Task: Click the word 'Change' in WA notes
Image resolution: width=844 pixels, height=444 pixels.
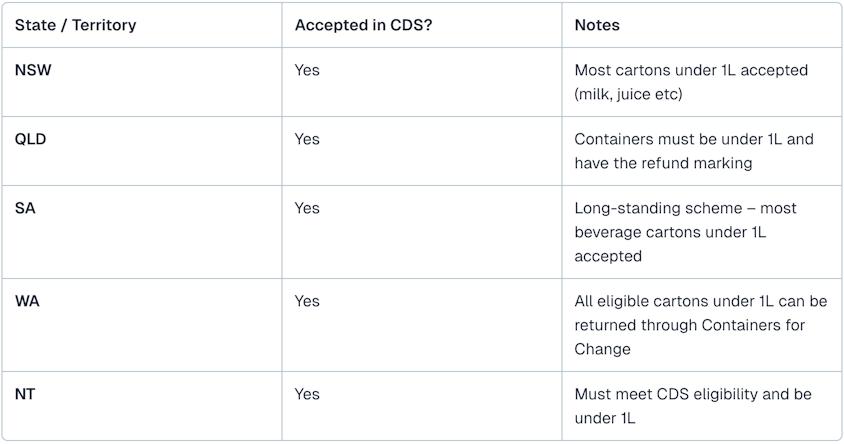Action: [602, 349]
